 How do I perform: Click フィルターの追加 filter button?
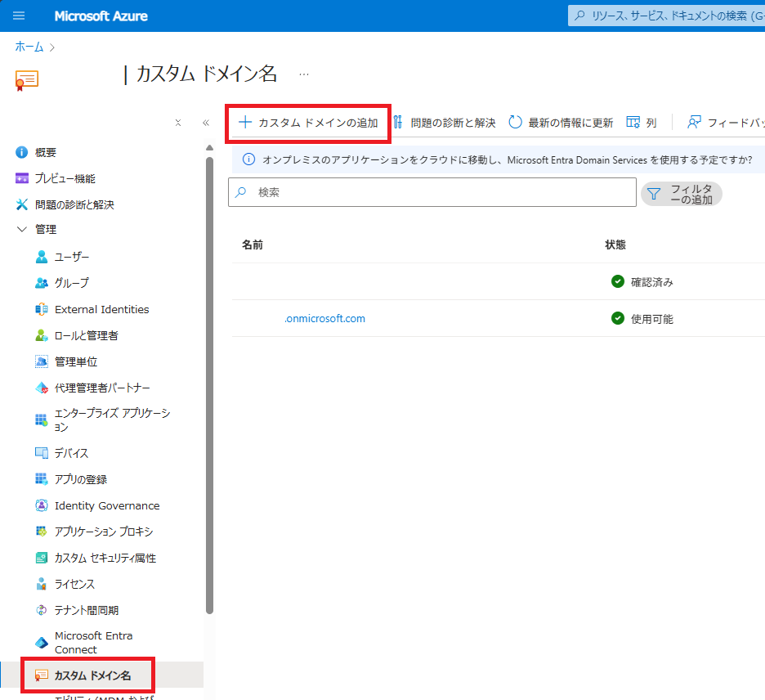tap(682, 194)
